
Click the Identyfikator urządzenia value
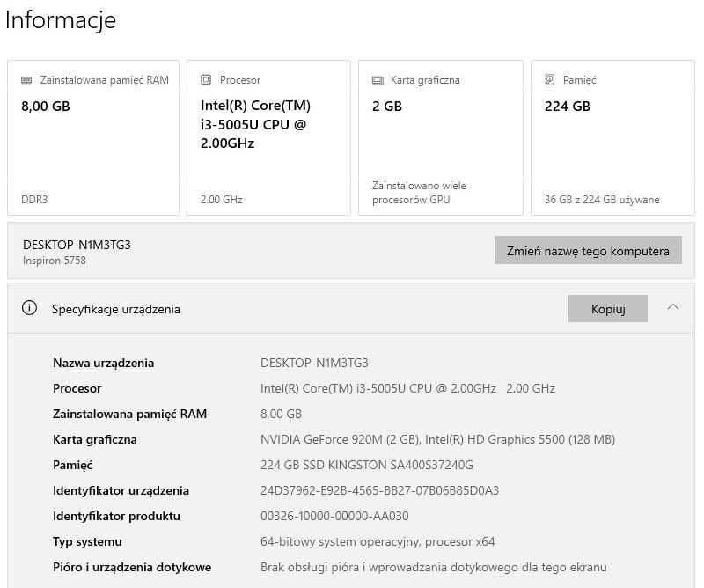coord(379,490)
